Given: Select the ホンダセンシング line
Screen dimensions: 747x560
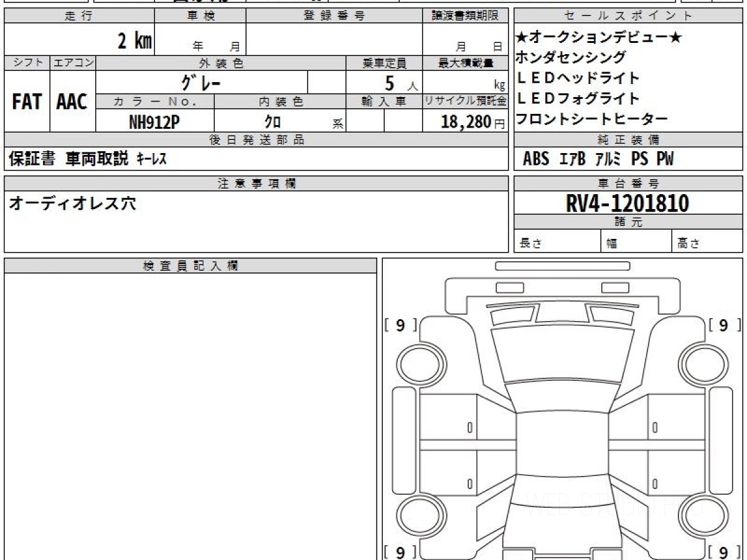Looking at the screenshot, I should (571, 58).
